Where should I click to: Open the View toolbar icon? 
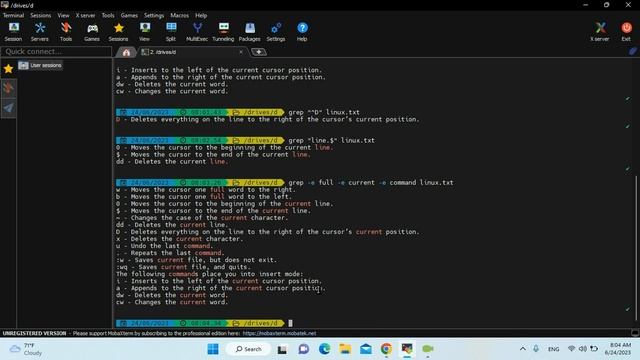point(144,32)
